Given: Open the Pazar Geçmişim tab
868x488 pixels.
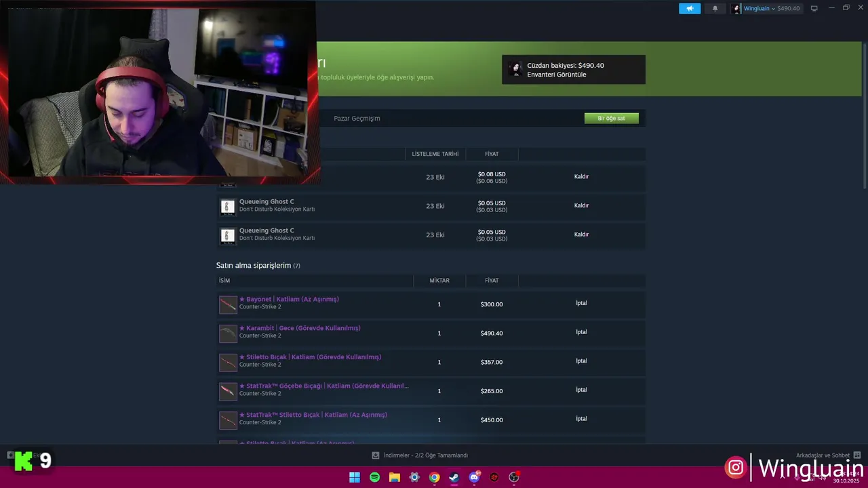Looking at the screenshot, I should (357, 119).
